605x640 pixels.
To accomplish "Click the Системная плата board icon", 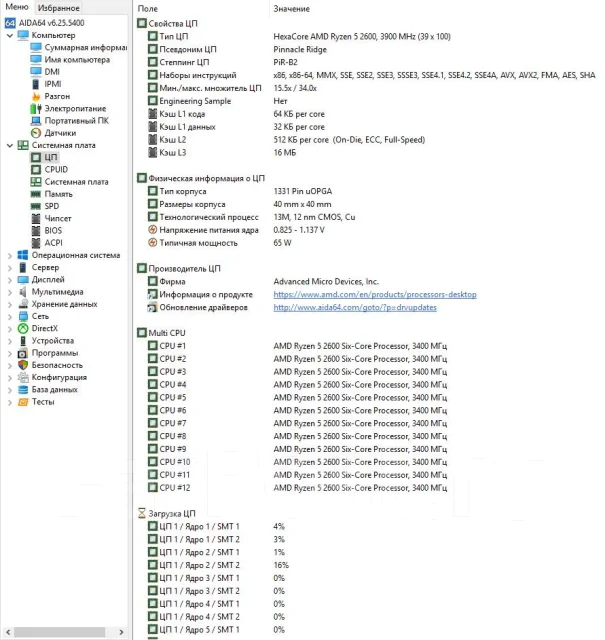I will [23, 145].
